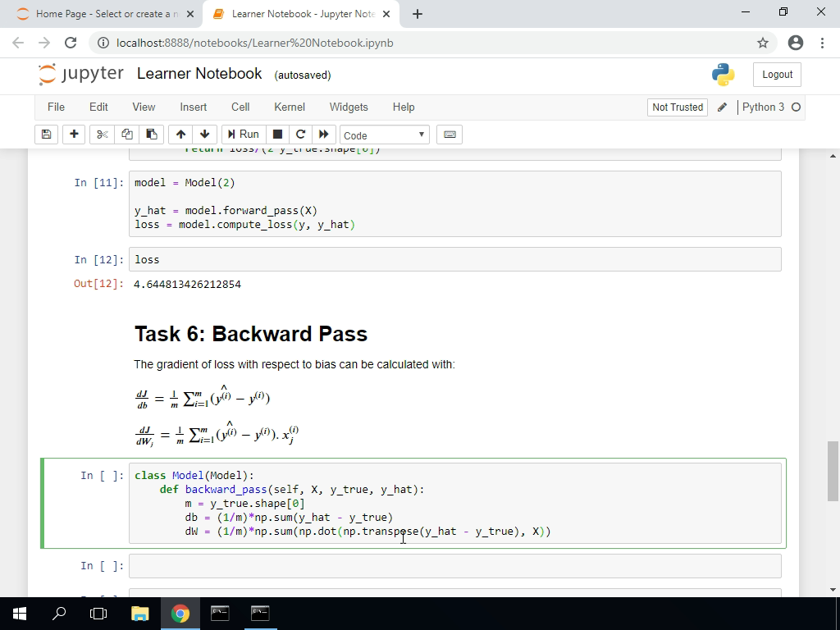Click the autosaved status text
Viewport: 840px width, 630px height.
pyautogui.click(x=303, y=75)
